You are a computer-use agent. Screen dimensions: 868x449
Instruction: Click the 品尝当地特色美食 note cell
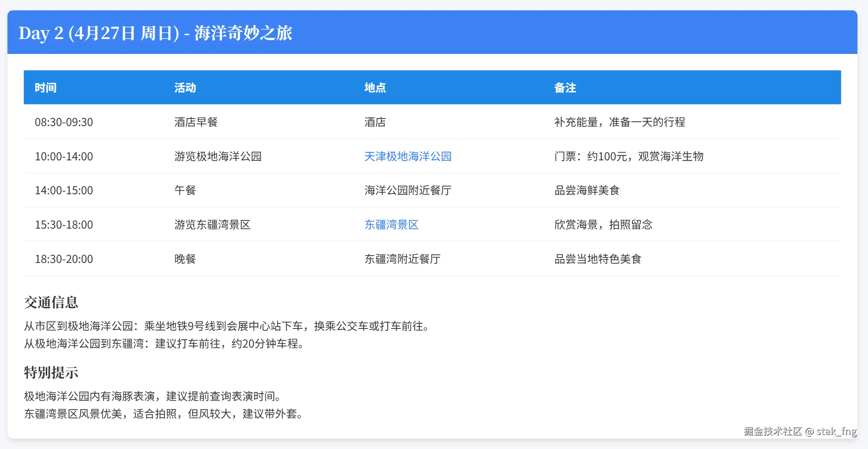click(x=598, y=259)
